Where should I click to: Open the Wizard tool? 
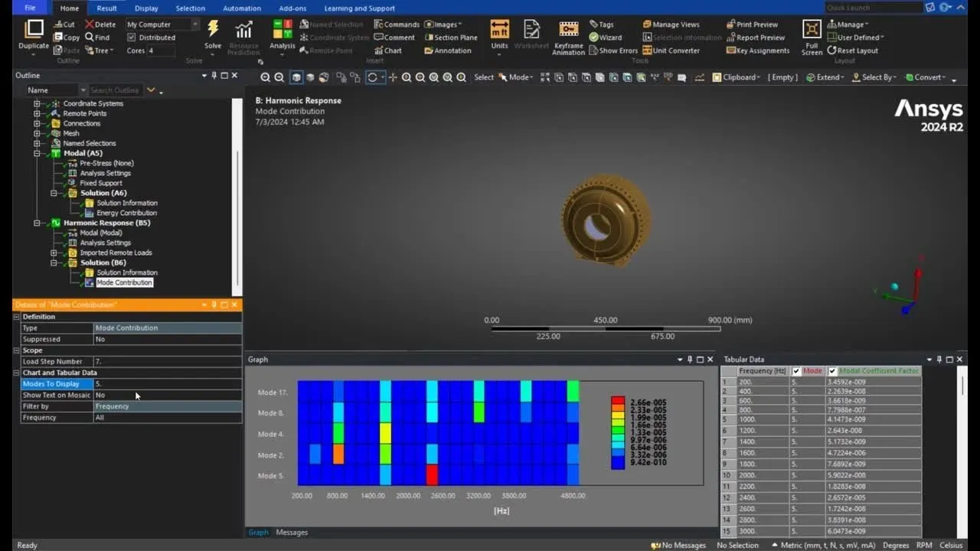(605, 37)
